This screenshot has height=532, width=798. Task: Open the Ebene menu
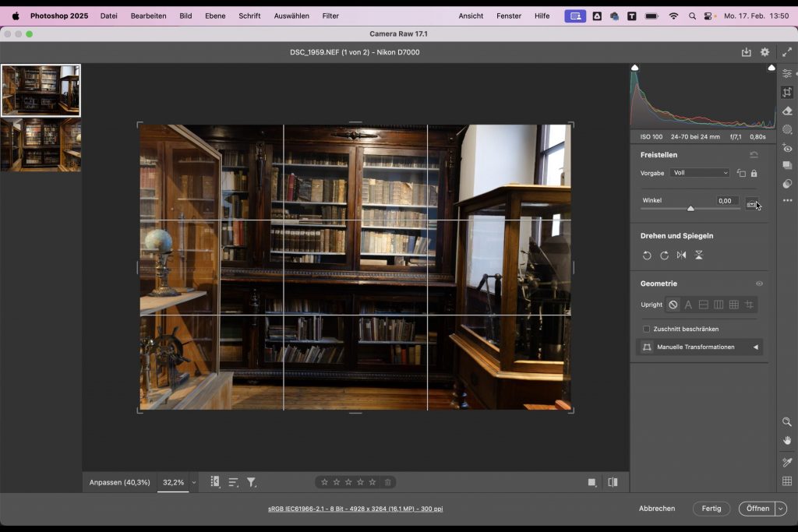coord(215,16)
